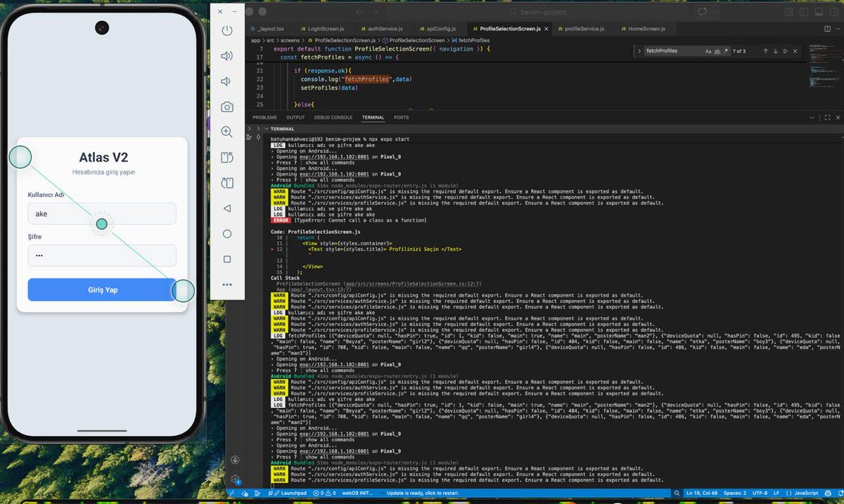Open the PORTS panel tab

[x=401, y=117]
